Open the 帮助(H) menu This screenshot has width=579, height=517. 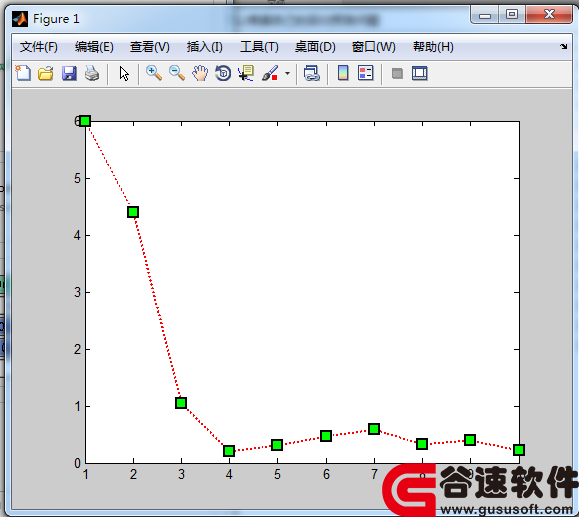click(x=433, y=47)
